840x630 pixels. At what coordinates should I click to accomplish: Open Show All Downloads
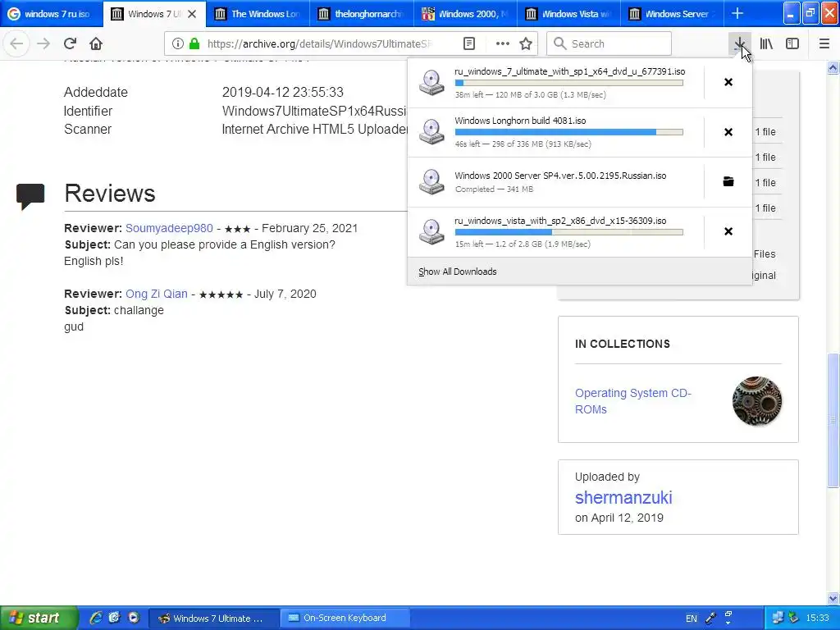pyautogui.click(x=458, y=272)
